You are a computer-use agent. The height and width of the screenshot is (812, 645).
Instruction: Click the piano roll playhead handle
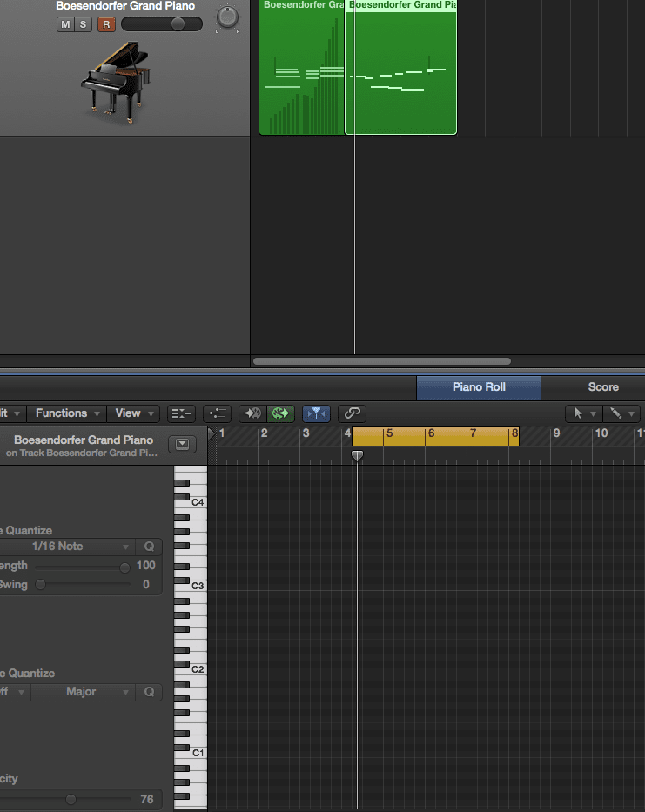coord(357,456)
